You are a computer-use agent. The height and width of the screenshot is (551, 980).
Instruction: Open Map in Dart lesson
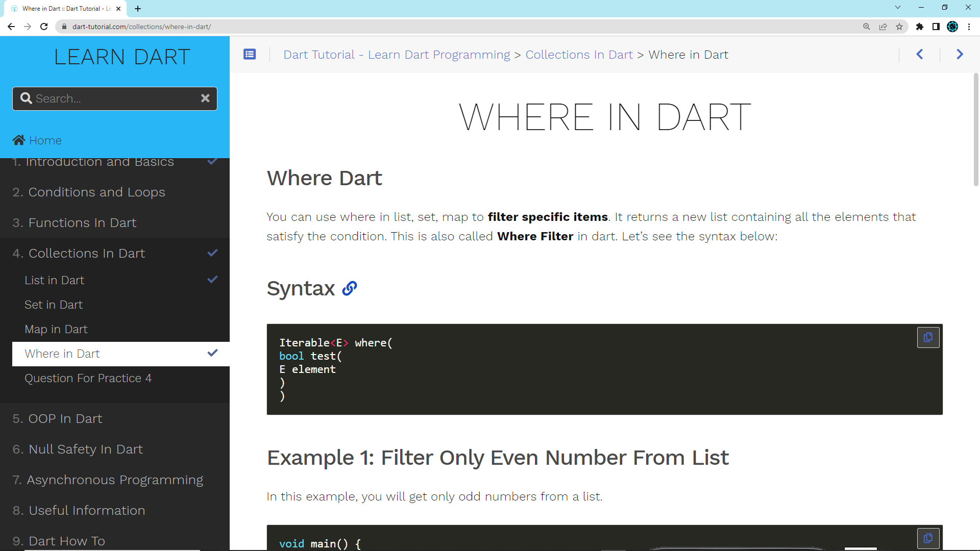56,329
